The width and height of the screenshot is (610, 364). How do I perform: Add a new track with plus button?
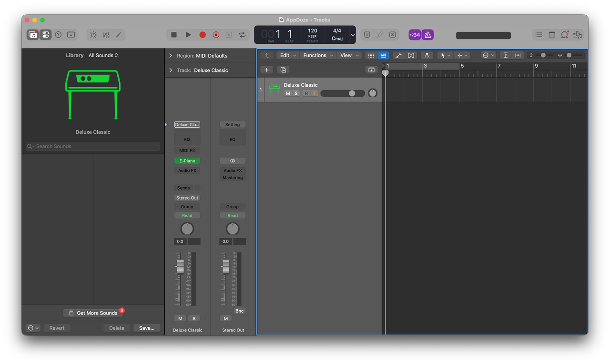click(x=266, y=70)
